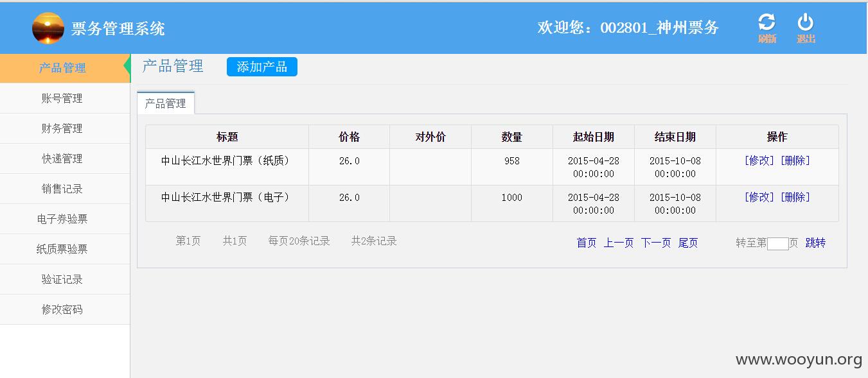
Task: Click the 标题 column header
Action: [x=227, y=137]
